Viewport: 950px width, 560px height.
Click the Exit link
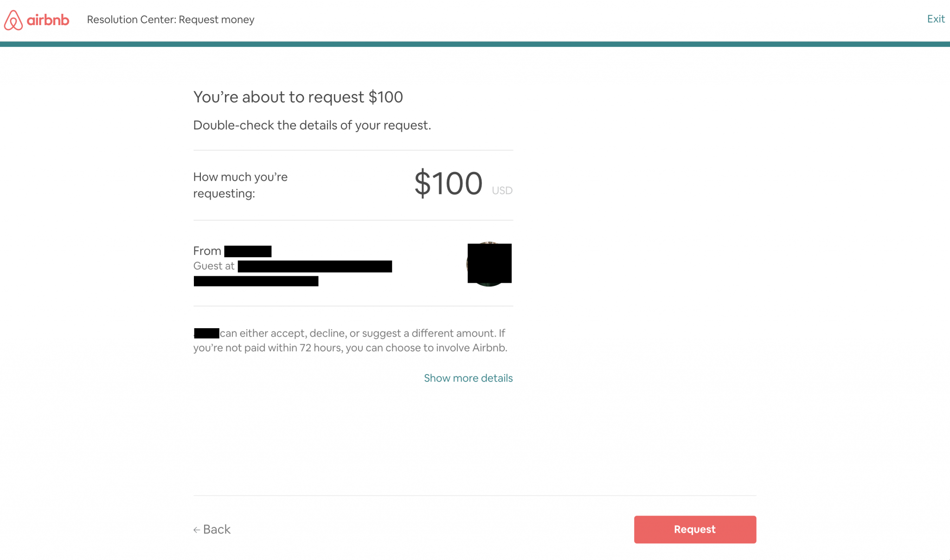pyautogui.click(x=936, y=19)
